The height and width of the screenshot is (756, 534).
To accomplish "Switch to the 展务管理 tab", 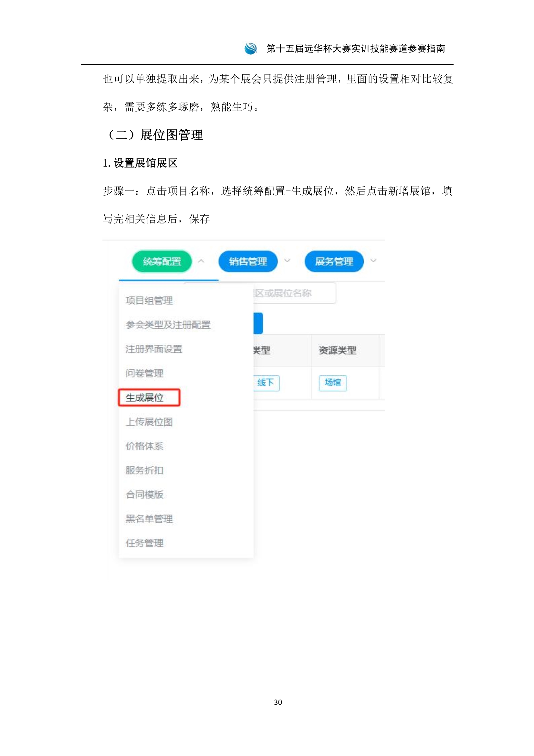I will 334,262.
